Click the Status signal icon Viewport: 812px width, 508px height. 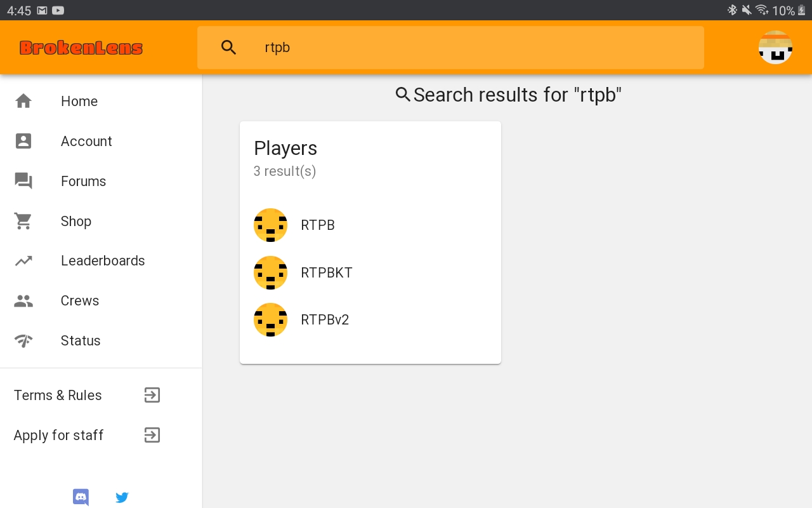click(23, 340)
